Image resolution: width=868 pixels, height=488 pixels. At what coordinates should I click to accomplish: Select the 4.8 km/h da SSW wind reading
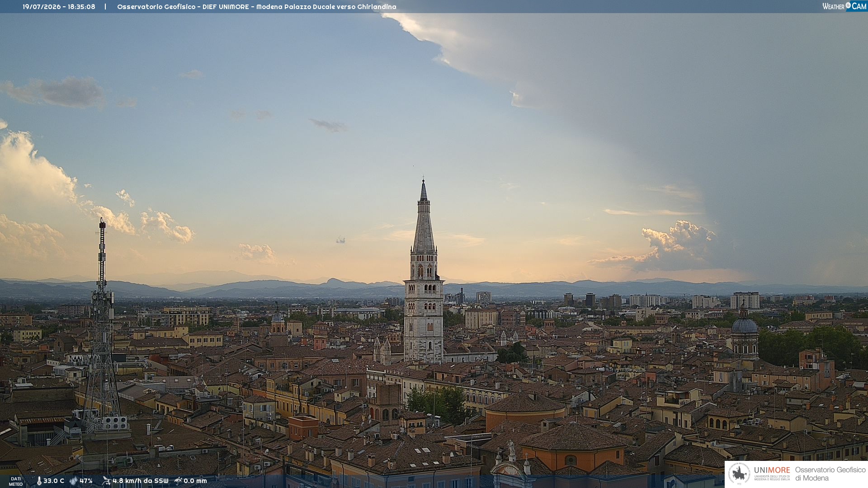point(141,481)
